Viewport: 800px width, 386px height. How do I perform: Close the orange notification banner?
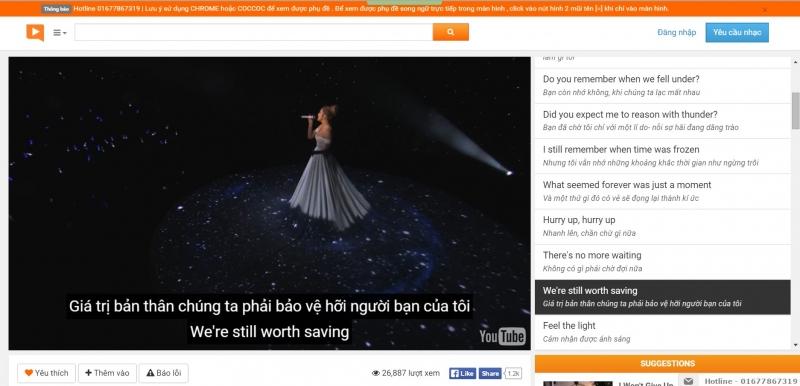[x=764, y=10]
